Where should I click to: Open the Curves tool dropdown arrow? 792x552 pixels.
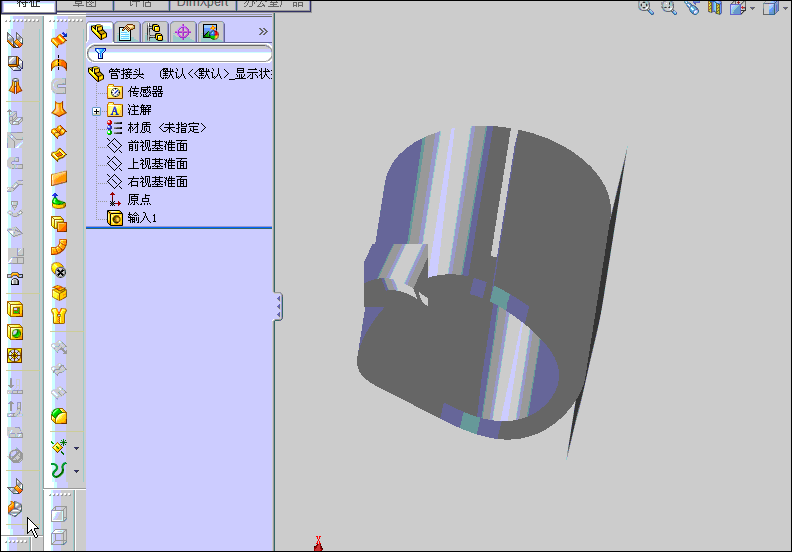pyautogui.click(x=76, y=472)
